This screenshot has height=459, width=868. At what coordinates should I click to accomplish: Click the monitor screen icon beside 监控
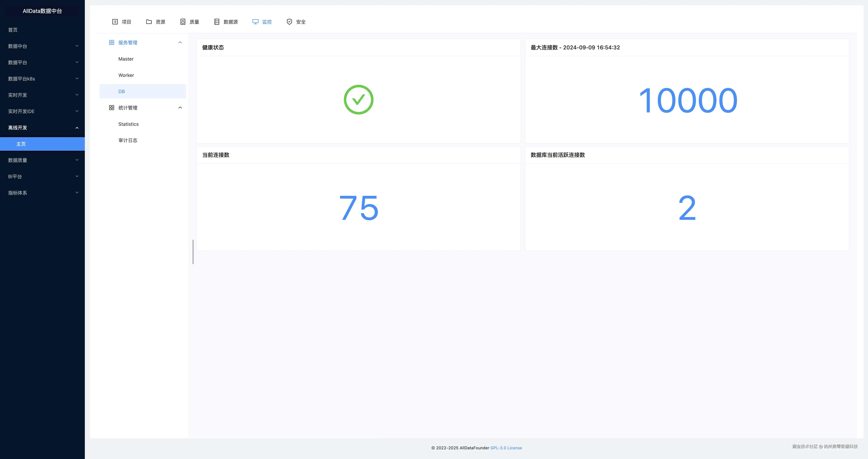pyautogui.click(x=255, y=22)
